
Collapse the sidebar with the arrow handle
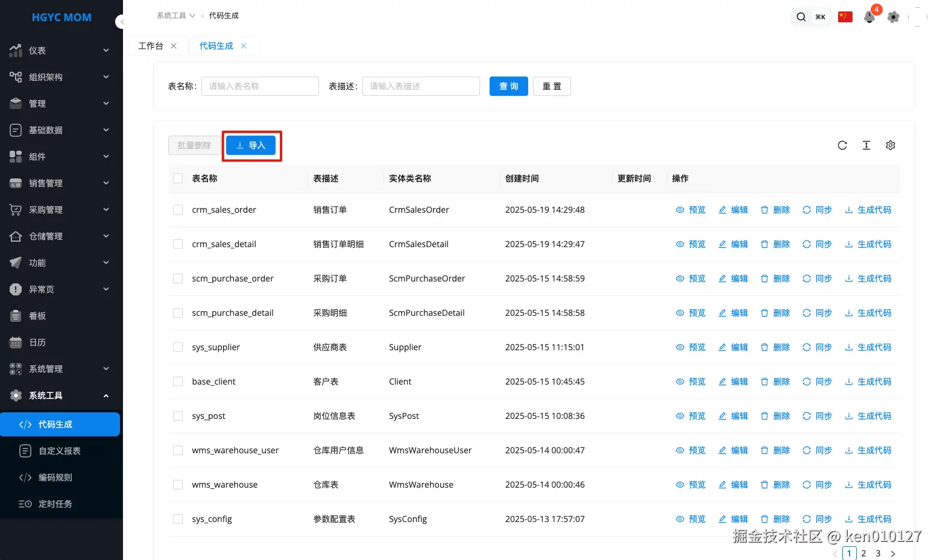pyautogui.click(x=121, y=22)
